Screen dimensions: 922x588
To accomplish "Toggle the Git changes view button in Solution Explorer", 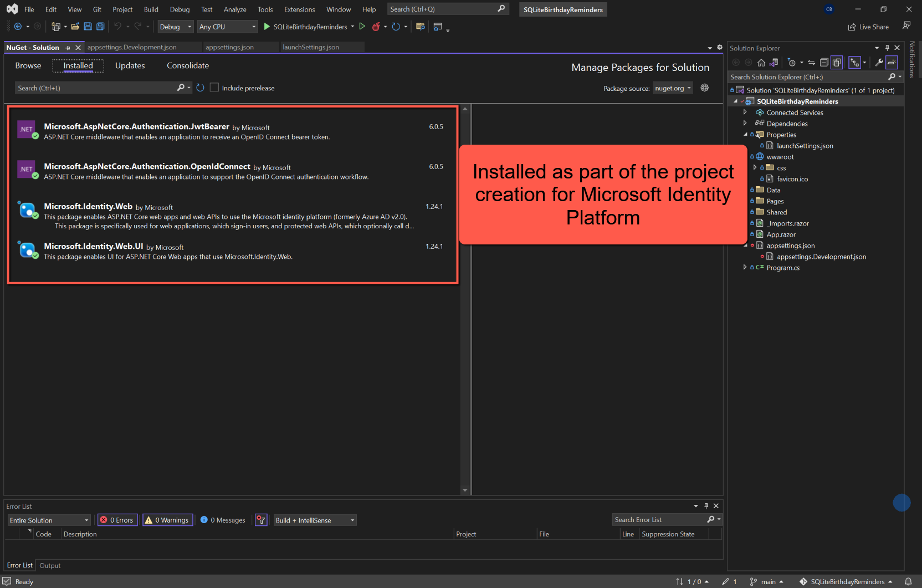I will 855,63.
